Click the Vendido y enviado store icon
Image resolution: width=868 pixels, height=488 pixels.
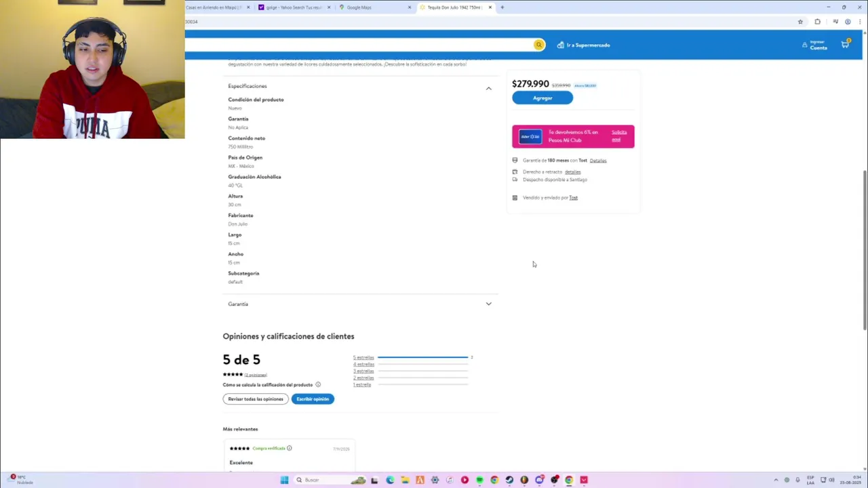515,198
